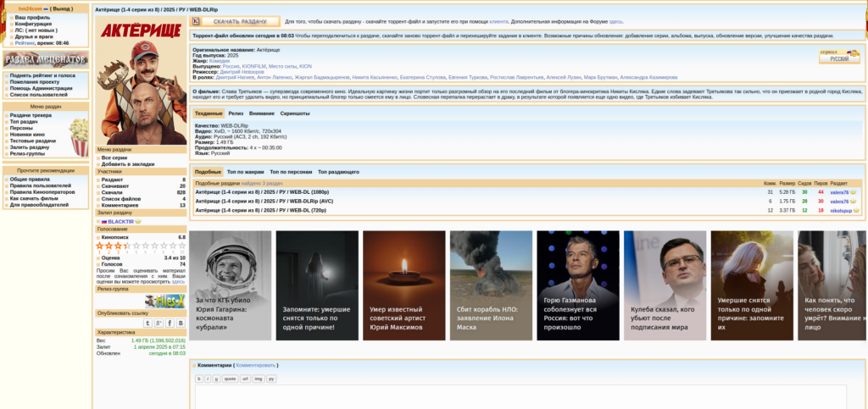Click the Twitter share icon

coord(148,323)
